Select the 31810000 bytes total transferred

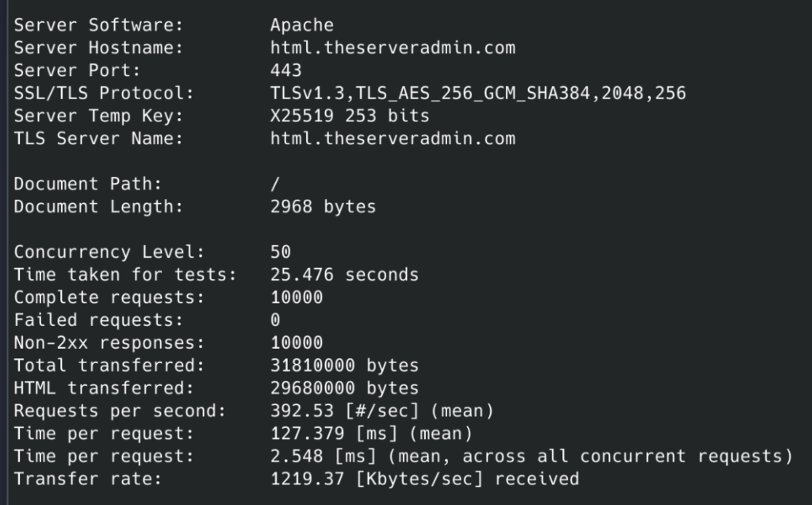coord(344,365)
